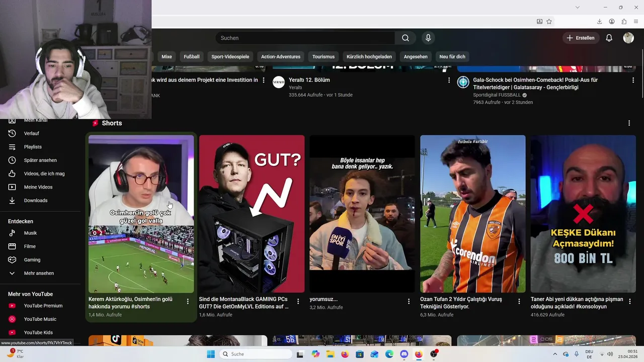Open the Sportdigital FUSSBALL channel avatar
Viewport: 644px width, 362px height.
pyautogui.click(x=463, y=82)
